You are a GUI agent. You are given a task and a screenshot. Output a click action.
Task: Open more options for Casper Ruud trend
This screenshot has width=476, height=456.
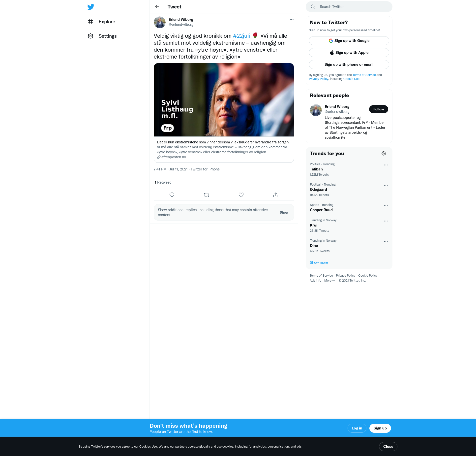(x=386, y=206)
